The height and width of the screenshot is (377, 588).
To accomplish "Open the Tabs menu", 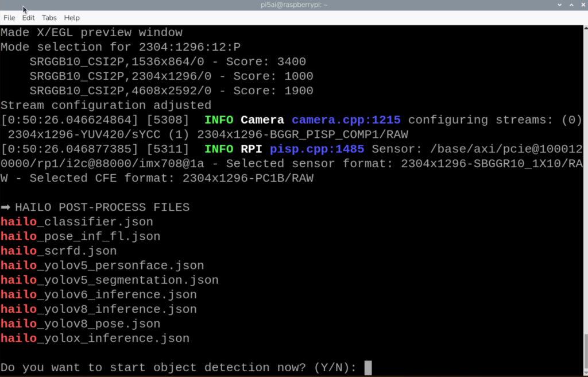I will click(x=49, y=18).
